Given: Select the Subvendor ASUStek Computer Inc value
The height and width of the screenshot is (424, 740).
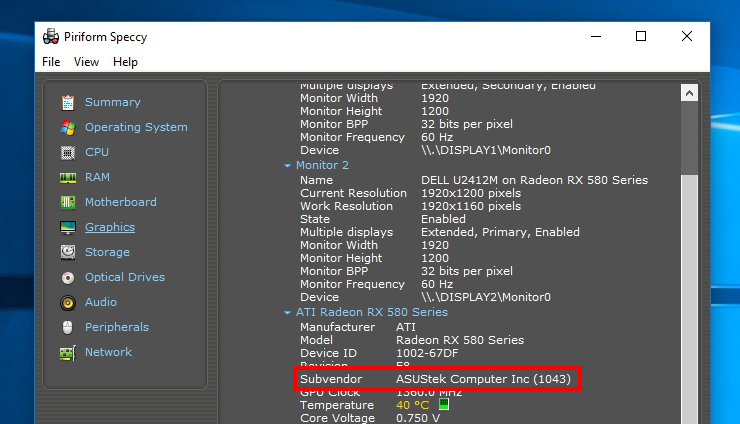Looking at the screenshot, I should pos(483,379).
